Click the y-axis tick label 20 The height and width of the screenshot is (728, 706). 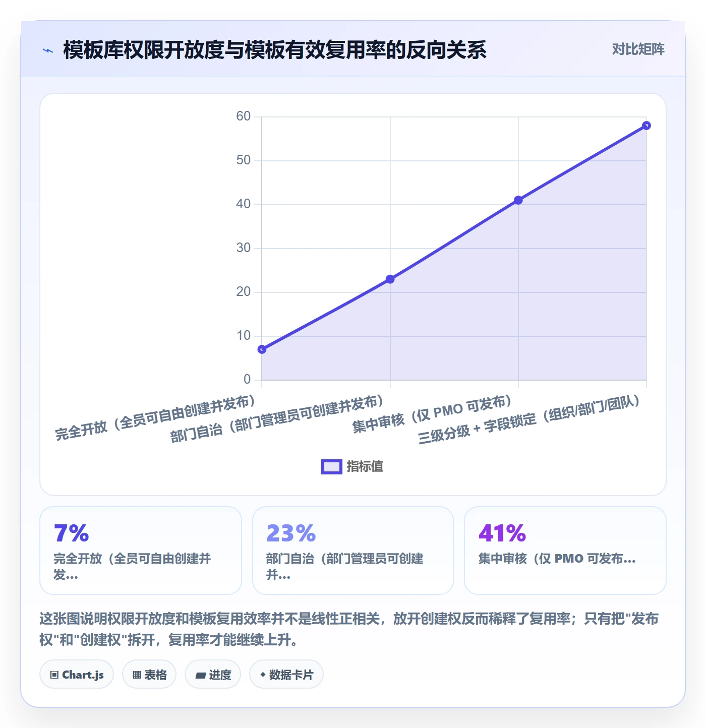coord(244,292)
